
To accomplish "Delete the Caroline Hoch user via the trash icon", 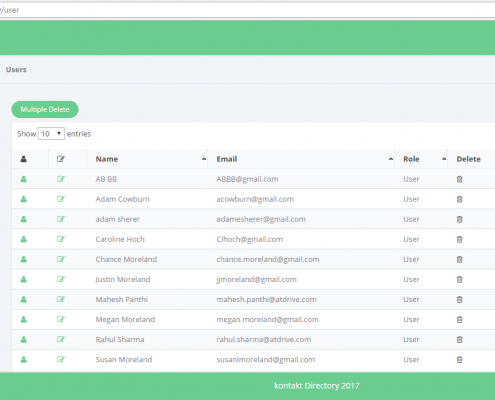I will click(x=459, y=239).
